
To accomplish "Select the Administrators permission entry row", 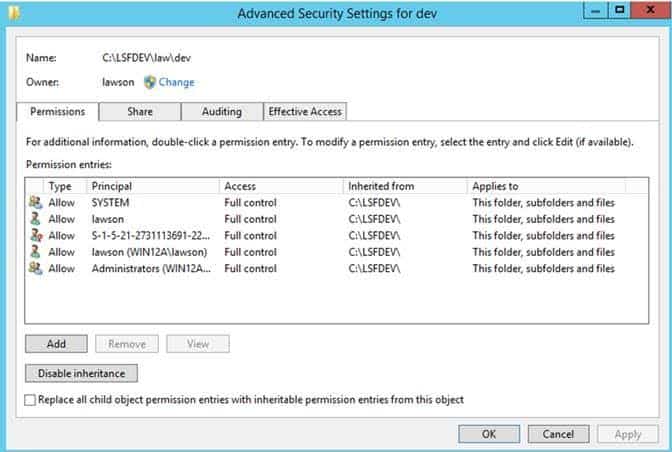I will (336, 269).
